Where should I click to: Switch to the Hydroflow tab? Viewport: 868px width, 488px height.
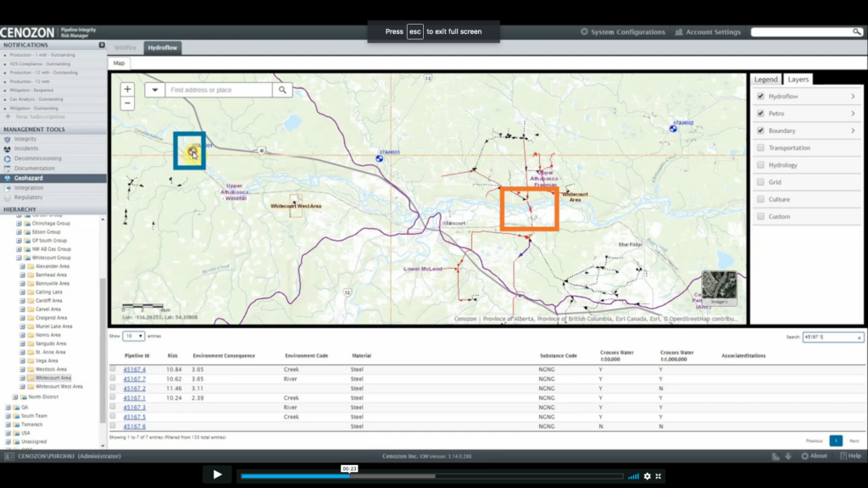pos(162,47)
